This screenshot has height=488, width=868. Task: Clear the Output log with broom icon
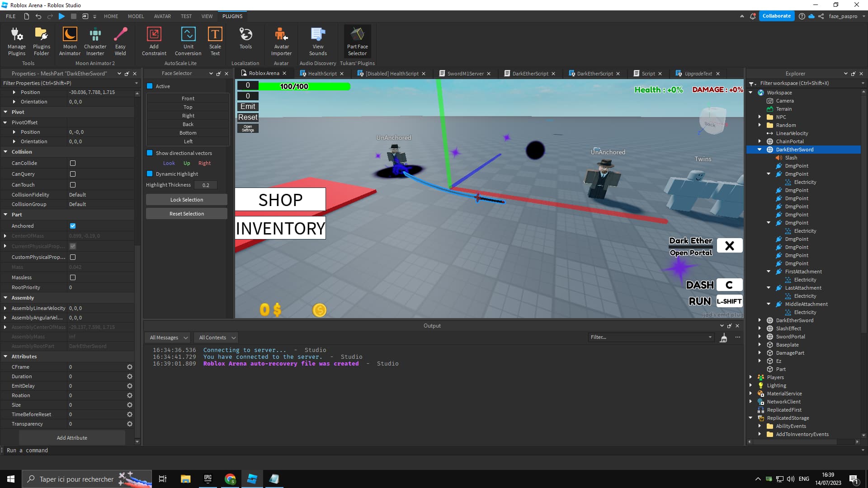point(723,338)
